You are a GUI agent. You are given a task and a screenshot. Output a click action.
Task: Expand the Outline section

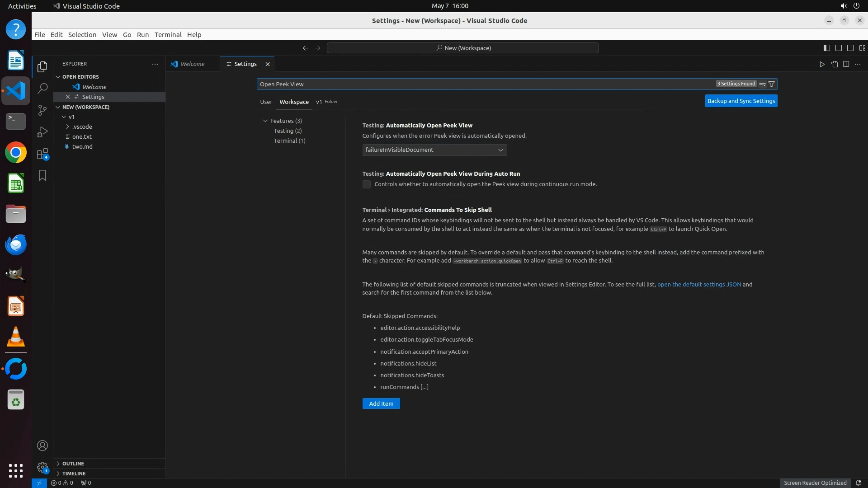click(x=73, y=464)
